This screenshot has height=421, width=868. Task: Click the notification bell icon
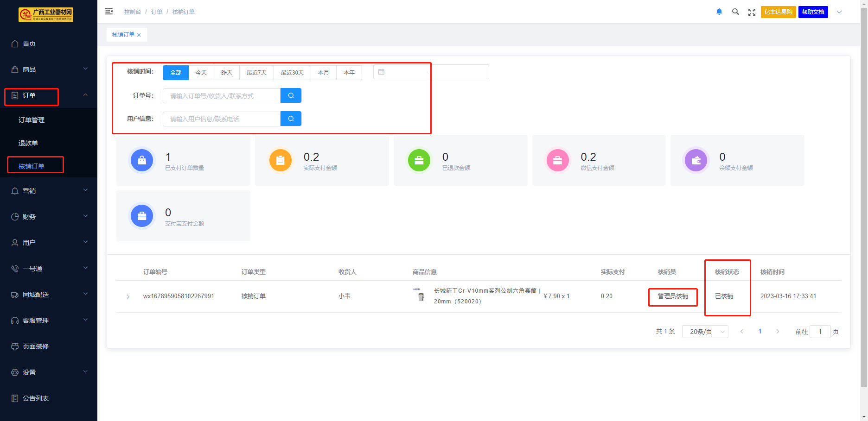(x=719, y=12)
